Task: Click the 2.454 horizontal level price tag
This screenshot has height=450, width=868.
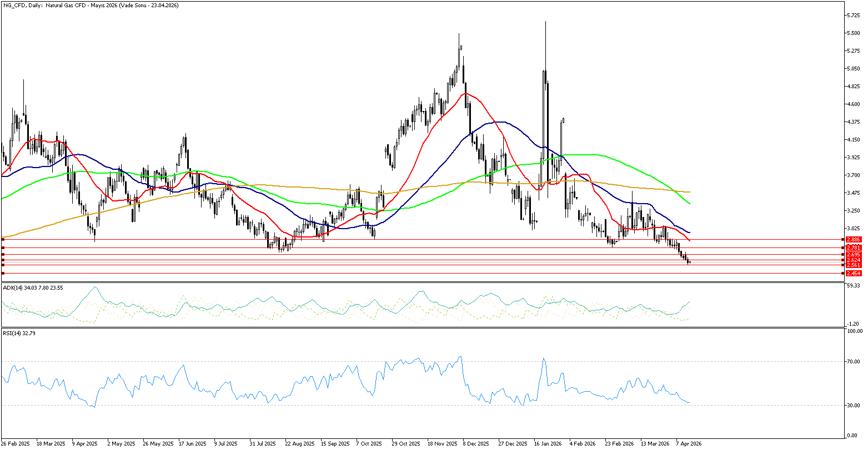Action: coord(853,273)
